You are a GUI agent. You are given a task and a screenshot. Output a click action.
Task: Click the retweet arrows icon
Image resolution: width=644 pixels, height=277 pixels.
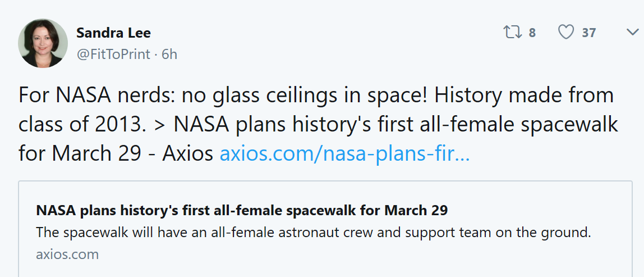click(512, 33)
